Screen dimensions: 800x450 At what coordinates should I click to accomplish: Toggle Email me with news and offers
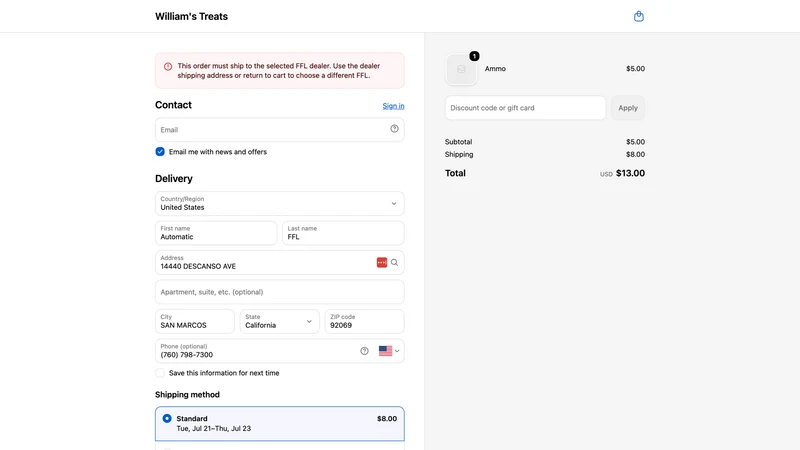tap(160, 152)
